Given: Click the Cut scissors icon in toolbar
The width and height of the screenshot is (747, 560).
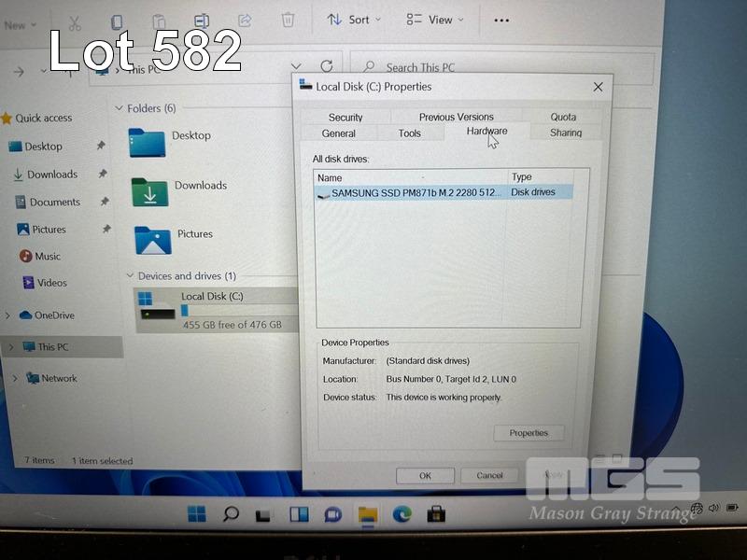Looking at the screenshot, I should point(75,21).
